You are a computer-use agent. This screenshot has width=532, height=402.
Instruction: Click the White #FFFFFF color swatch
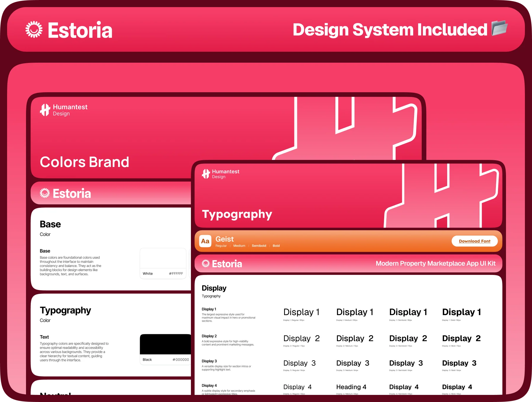[x=163, y=263]
